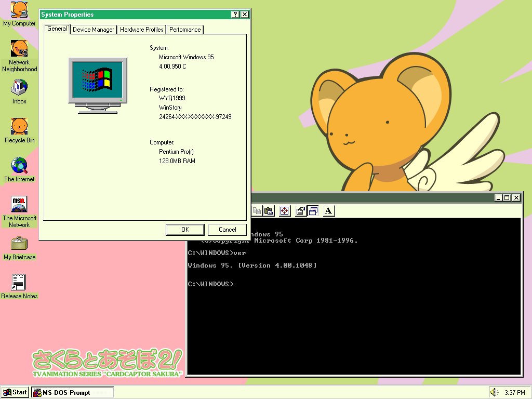Viewport: 532px width, 399px height.
Task: Click the help question mark button in System Properties
Action: (x=235, y=14)
